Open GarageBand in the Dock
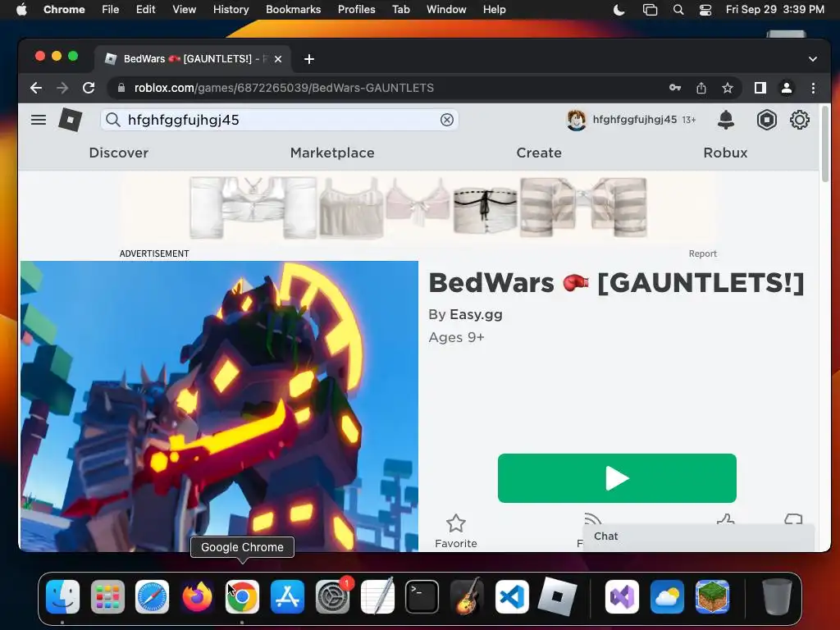Screen dimensions: 840x630 point(467,596)
